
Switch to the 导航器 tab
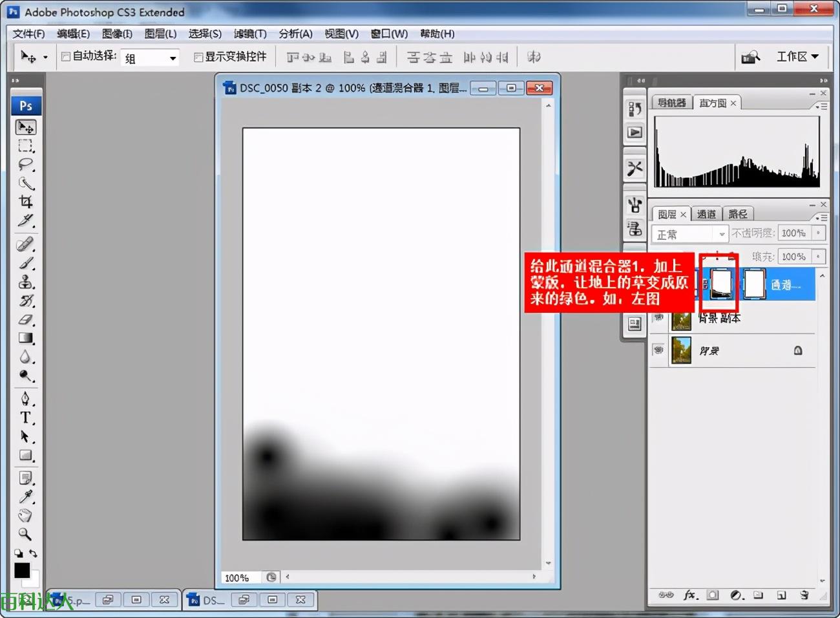click(671, 103)
